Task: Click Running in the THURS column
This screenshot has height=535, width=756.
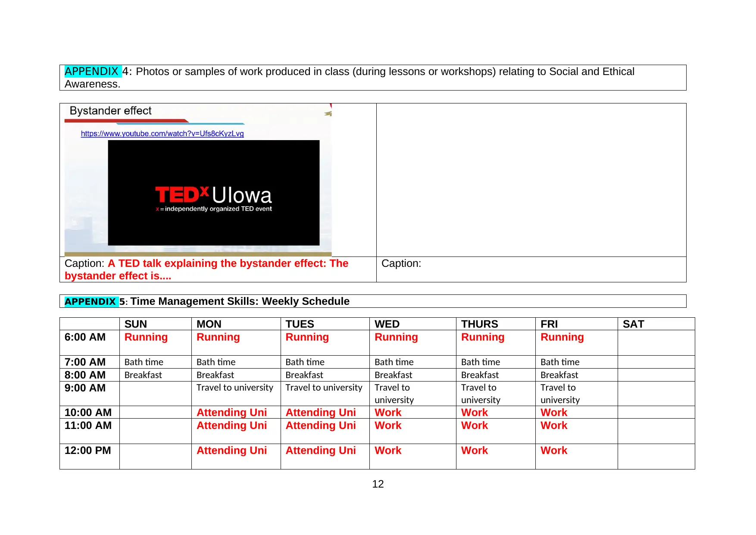Action: point(483,338)
